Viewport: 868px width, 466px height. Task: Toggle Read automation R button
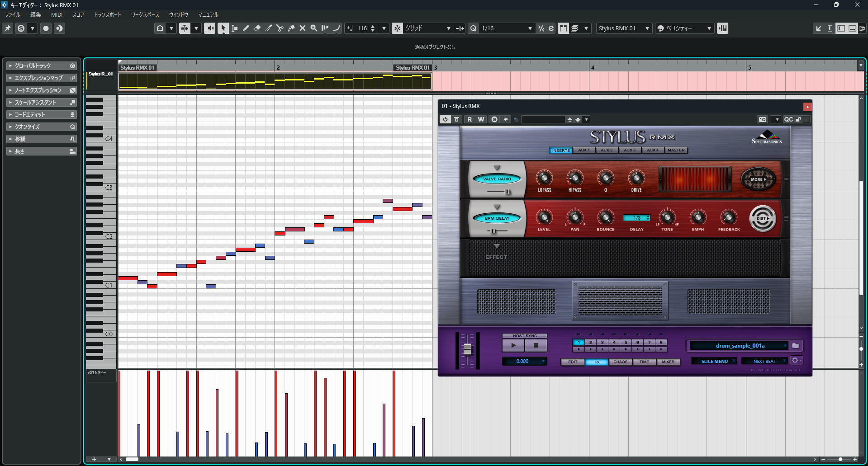[470, 119]
